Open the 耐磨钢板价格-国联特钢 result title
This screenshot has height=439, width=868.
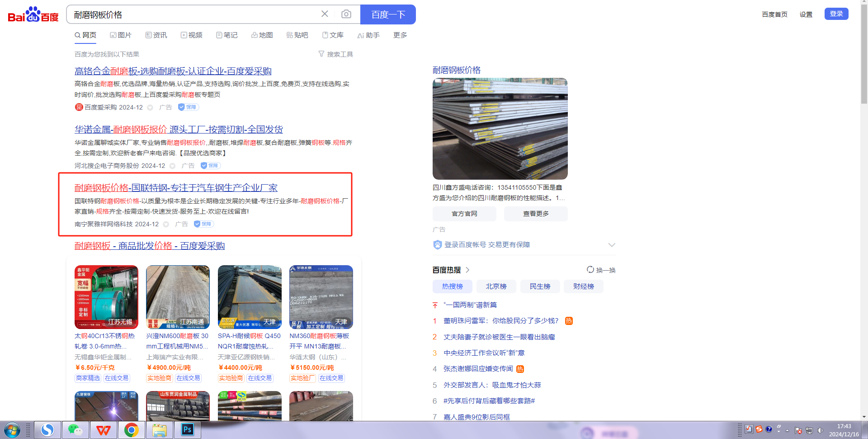pos(176,188)
